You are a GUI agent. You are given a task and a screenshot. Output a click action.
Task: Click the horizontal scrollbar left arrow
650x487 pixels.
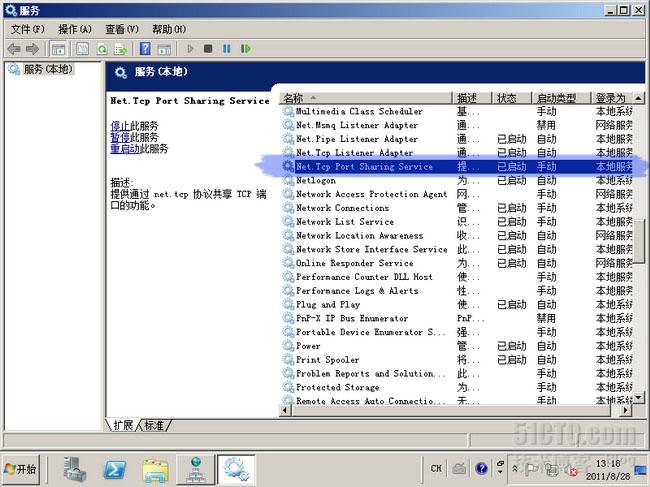click(285, 410)
